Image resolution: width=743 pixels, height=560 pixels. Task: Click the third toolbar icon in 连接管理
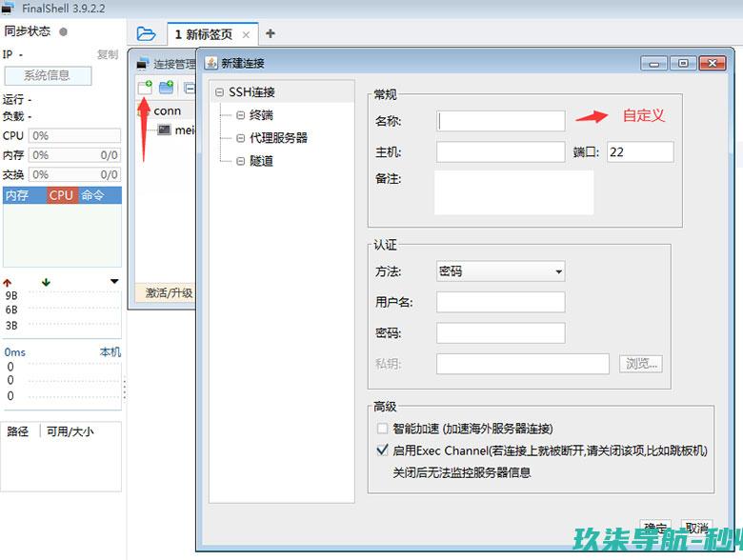pyautogui.click(x=190, y=88)
